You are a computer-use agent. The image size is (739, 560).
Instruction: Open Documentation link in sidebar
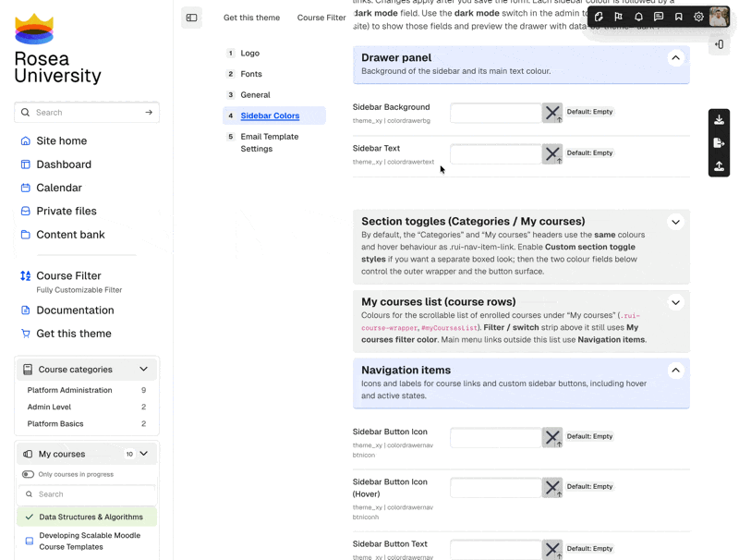(76, 310)
